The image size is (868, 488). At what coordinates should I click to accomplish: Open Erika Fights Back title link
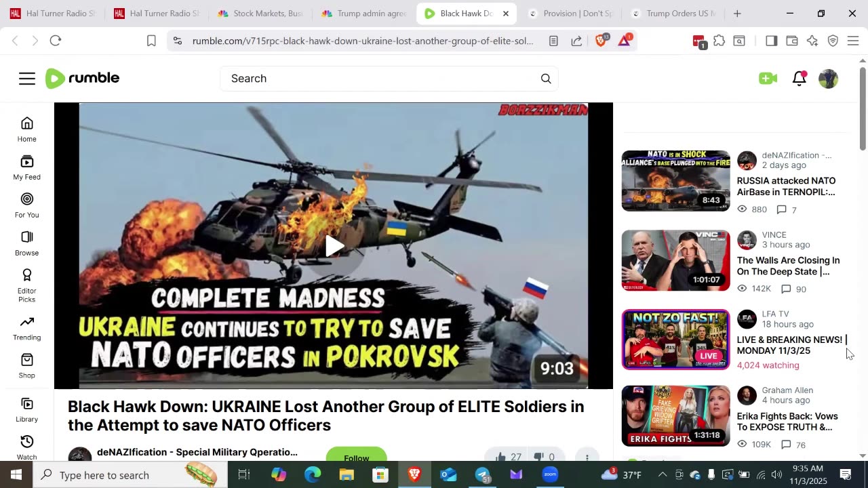point(787,422)
